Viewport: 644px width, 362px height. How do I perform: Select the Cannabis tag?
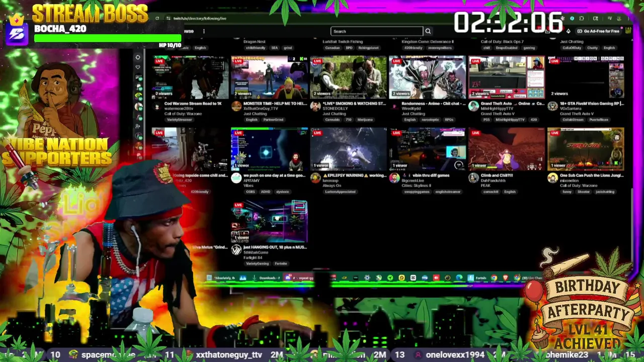[x=332, y=120]
